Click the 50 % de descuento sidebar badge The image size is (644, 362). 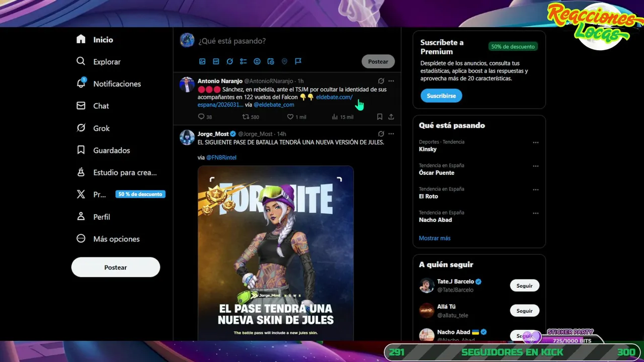pos(140,194)
